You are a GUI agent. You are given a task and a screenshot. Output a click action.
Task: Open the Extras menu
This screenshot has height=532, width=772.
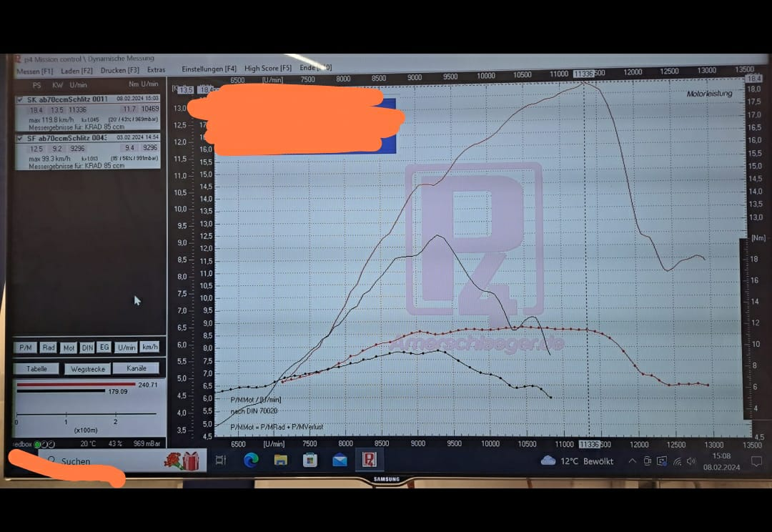156,70
